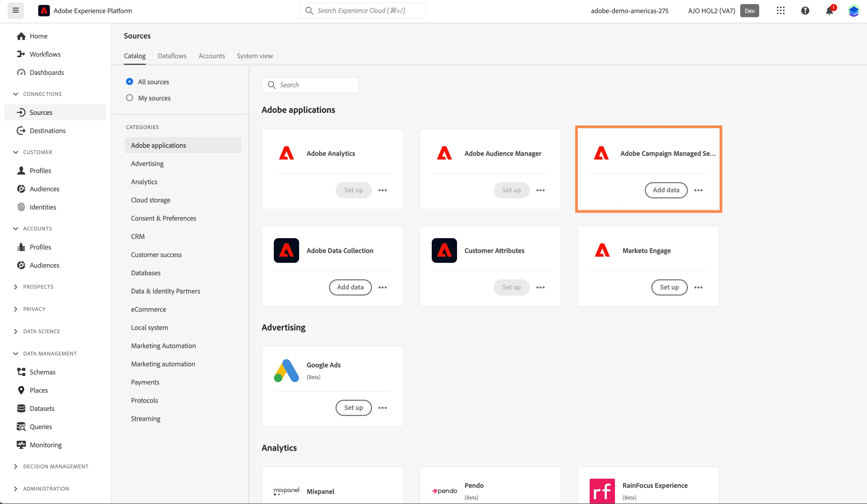
Task: Click the Search Experience Cloud field
Action: click(362, 11)
